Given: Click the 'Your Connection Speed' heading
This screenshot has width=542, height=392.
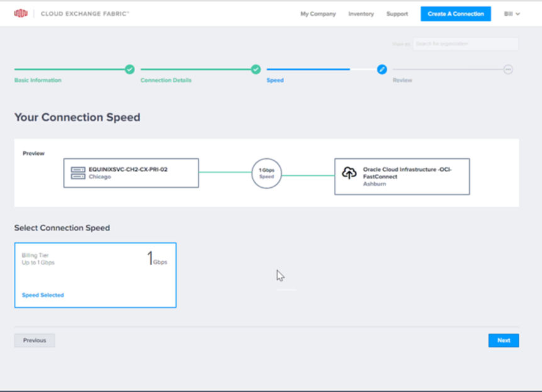Looking at the screenshot, I should [77, 117].
